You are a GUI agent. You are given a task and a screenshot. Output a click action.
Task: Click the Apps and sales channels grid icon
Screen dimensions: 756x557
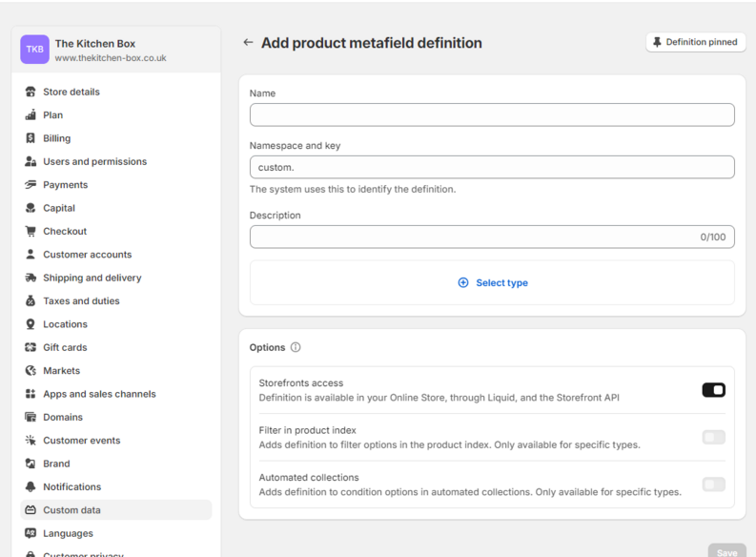tap(31, 394)
